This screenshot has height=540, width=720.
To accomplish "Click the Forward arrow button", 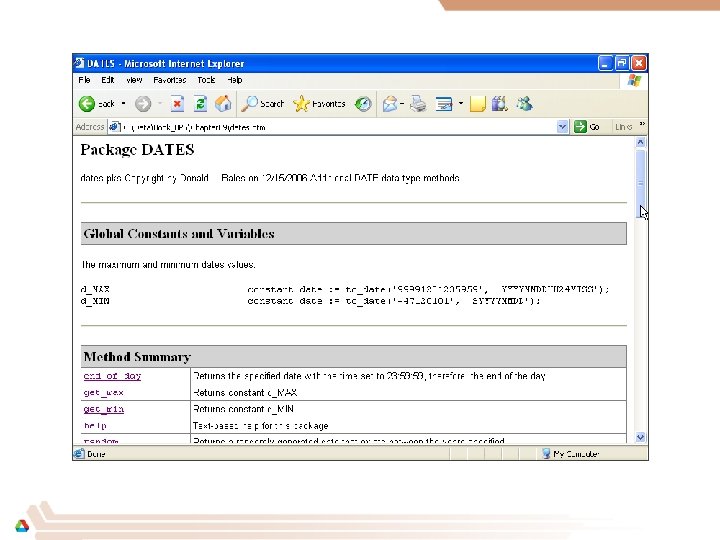I will tap(143, 104).
